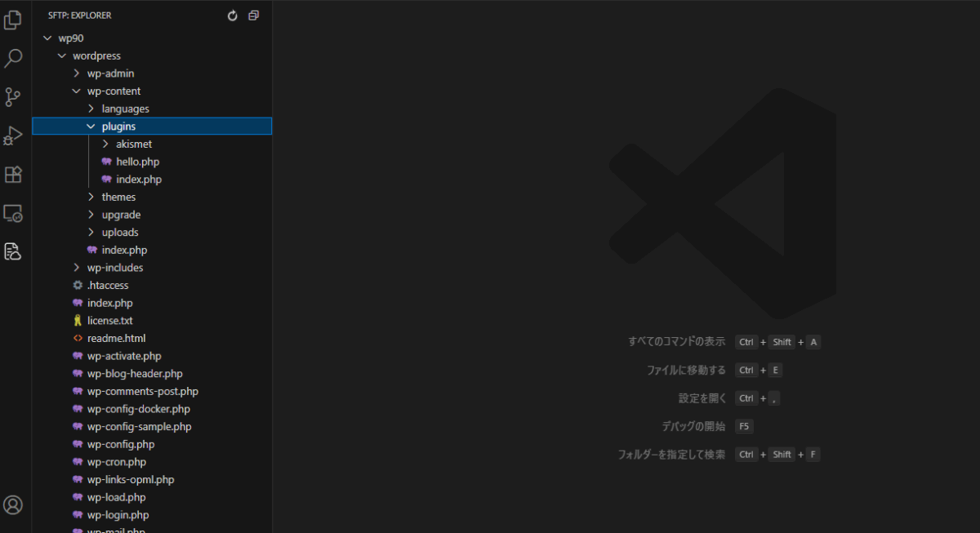
Task: Collapse the wordpress folder
Action: (x=62, y=56)
